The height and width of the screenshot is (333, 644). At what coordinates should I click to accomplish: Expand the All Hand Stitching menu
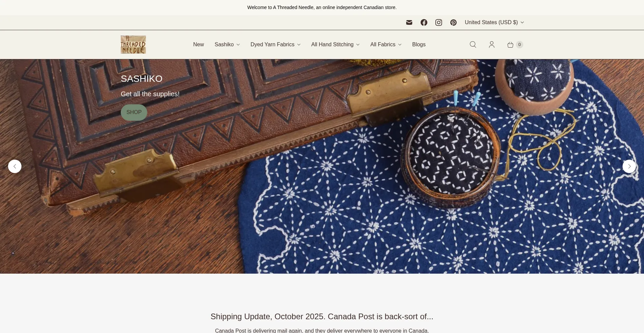pos(335,45)
